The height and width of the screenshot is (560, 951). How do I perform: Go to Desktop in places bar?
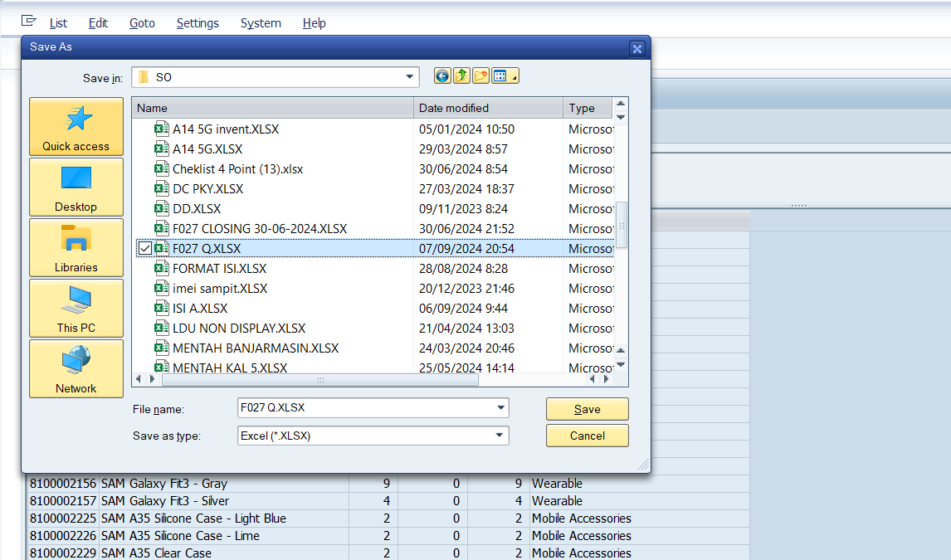point(76,187)
